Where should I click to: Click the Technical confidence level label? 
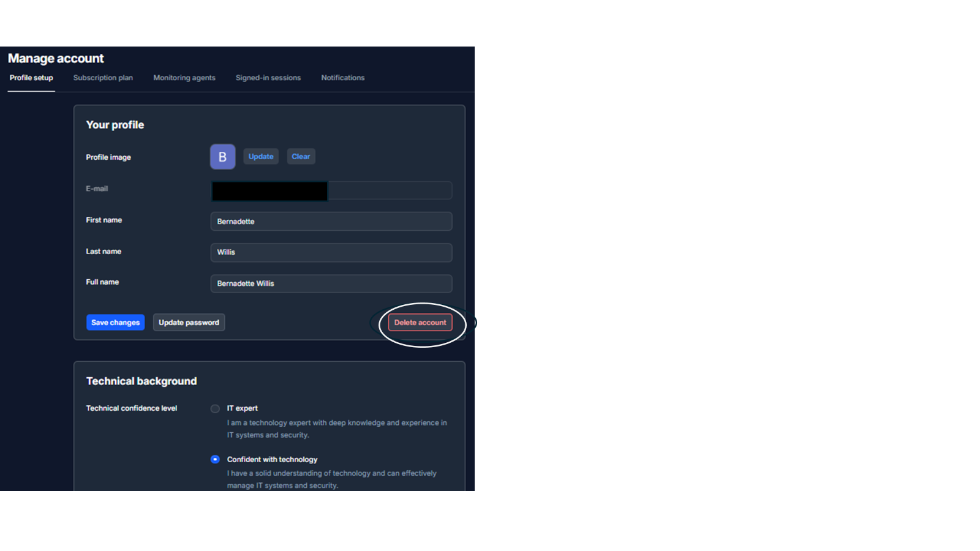(x=132, y=408)
